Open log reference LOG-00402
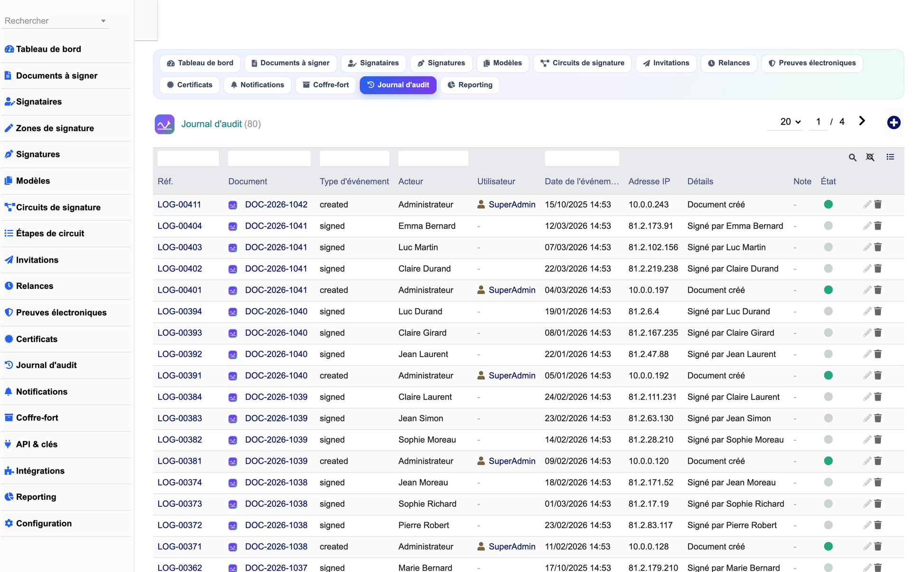This screenshot has height=572, width=924. [179, 268]
